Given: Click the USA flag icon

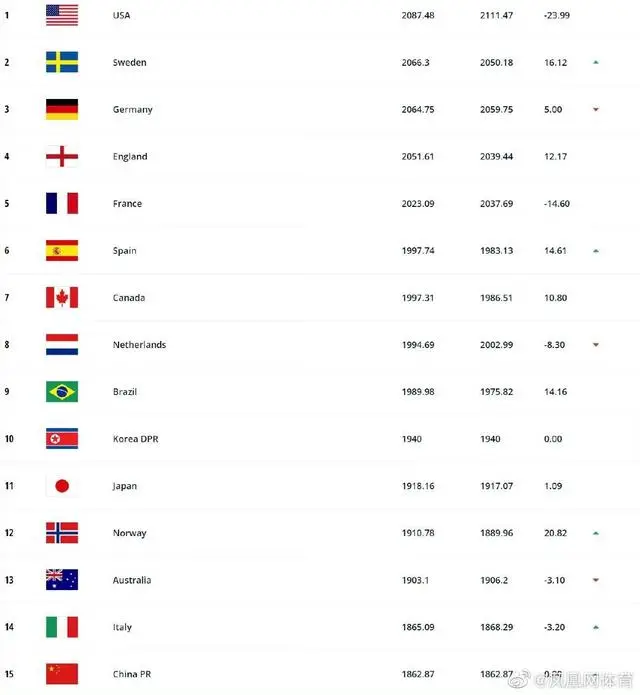Looking at the screenshot, I should 61,15.
